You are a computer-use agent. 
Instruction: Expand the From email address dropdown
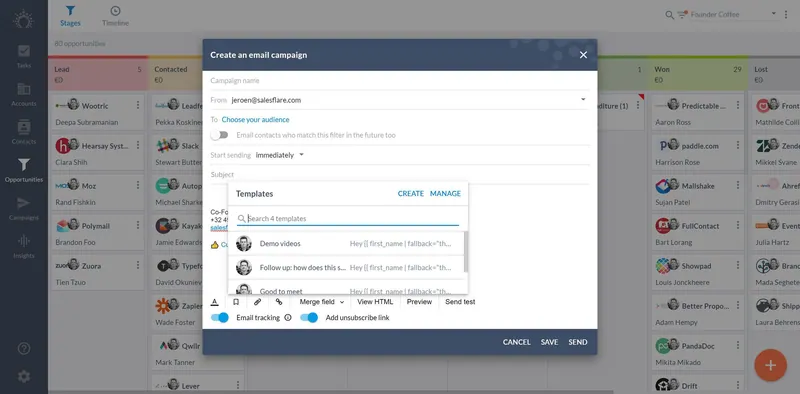[x=583, y=100]
